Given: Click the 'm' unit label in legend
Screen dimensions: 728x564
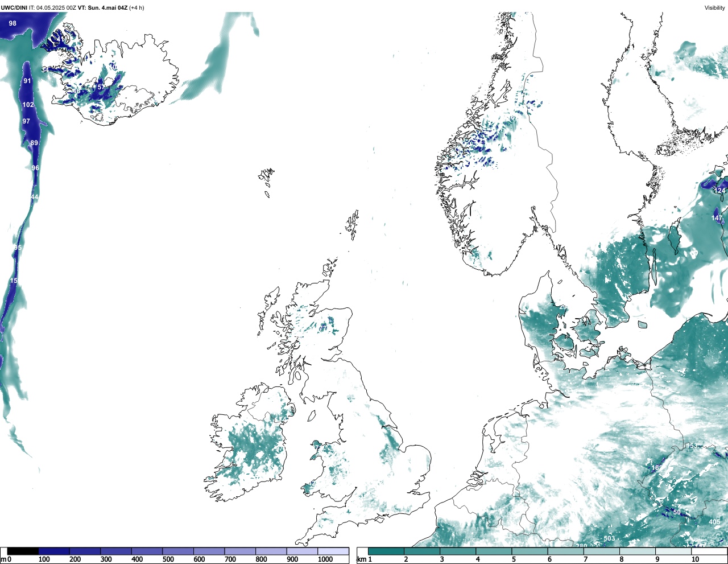Looking at the screenshot, I should 3,559.
